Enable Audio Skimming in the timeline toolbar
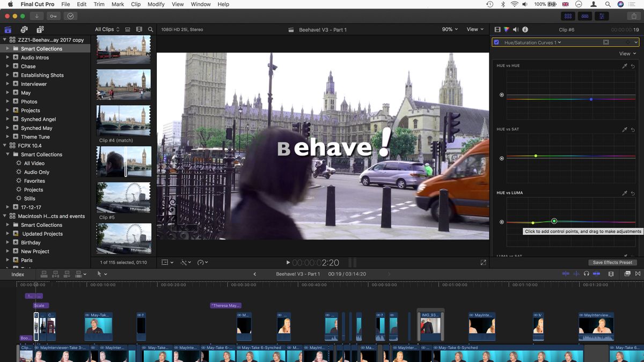 576,274
